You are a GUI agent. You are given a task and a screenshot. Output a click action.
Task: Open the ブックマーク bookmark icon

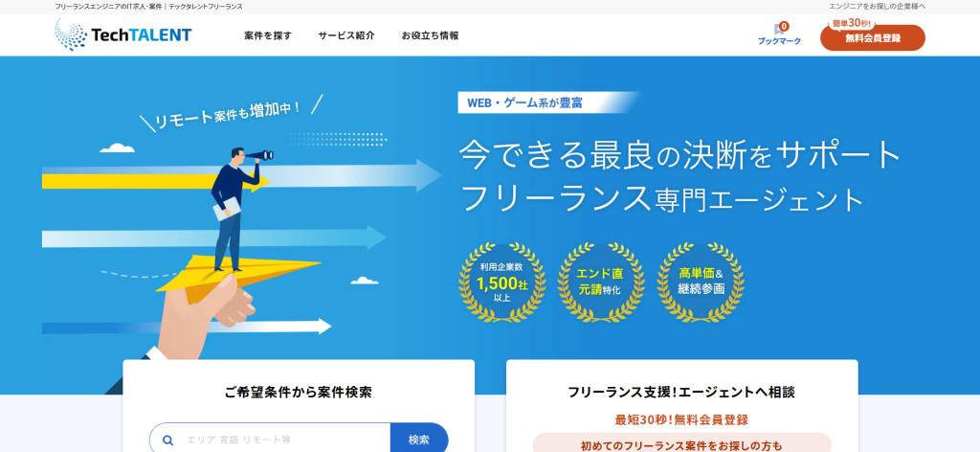[778, 35]
